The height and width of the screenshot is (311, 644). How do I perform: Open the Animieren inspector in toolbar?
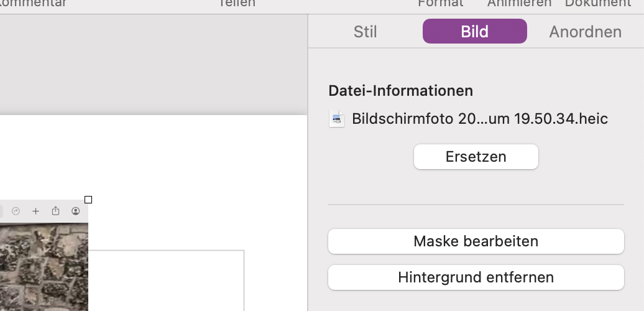point(519,4)
